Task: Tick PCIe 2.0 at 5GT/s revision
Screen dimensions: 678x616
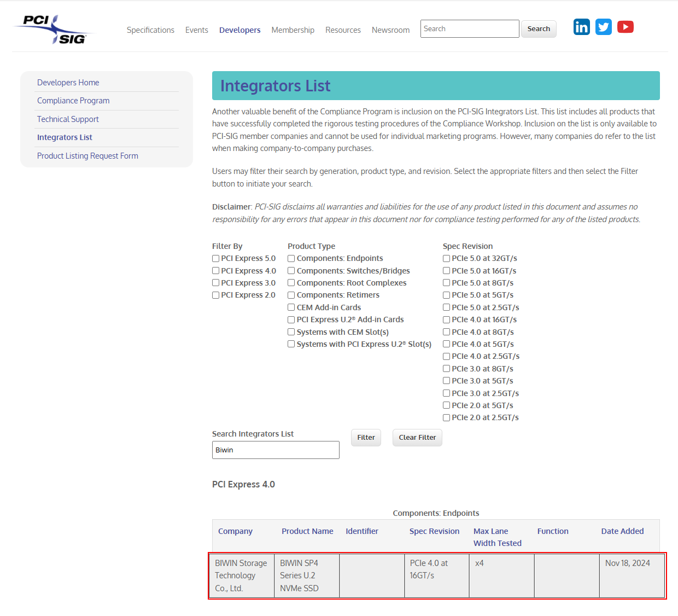Action: click(447, 405)
